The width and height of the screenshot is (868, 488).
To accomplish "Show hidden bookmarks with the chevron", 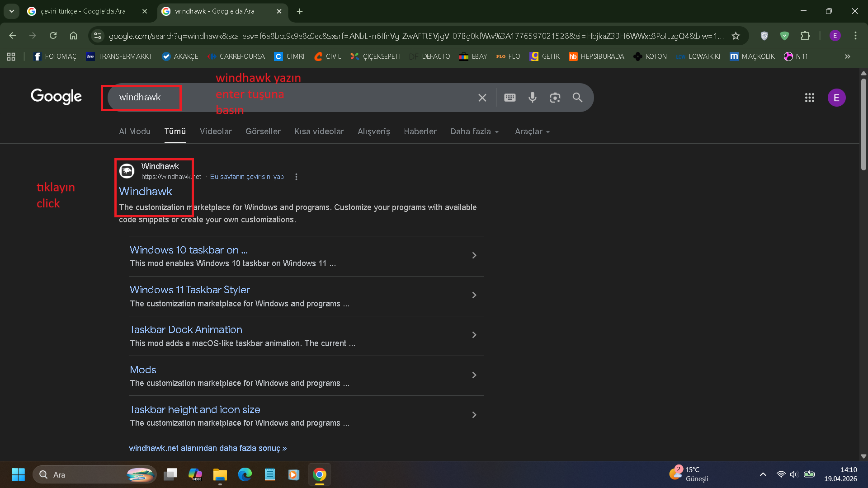I will 847,56.
